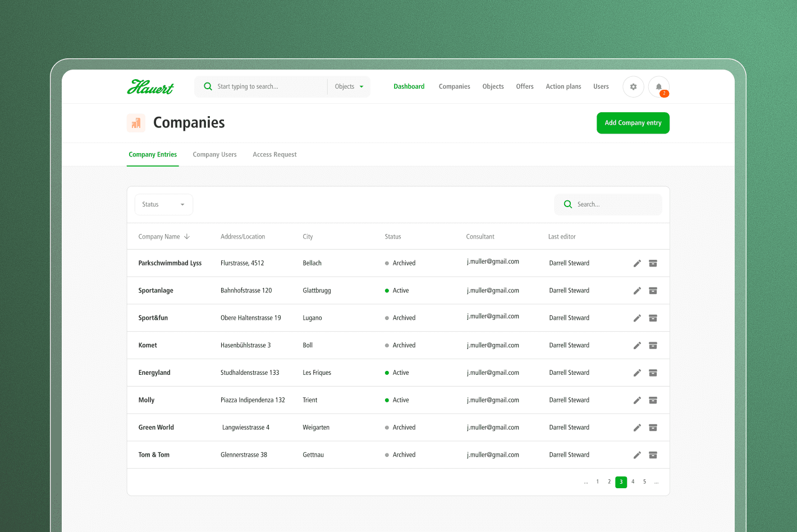Open the Objects search scope dropdown

[349, 87]
